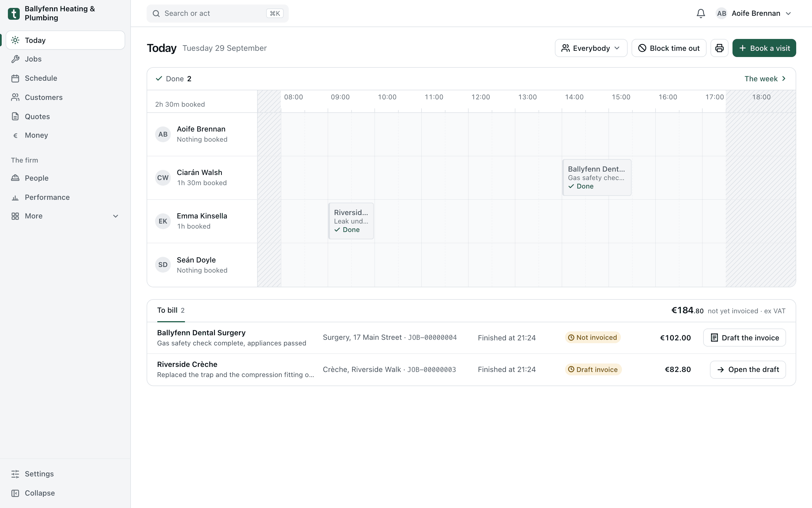Click the Draft invoice status badge

593,370
